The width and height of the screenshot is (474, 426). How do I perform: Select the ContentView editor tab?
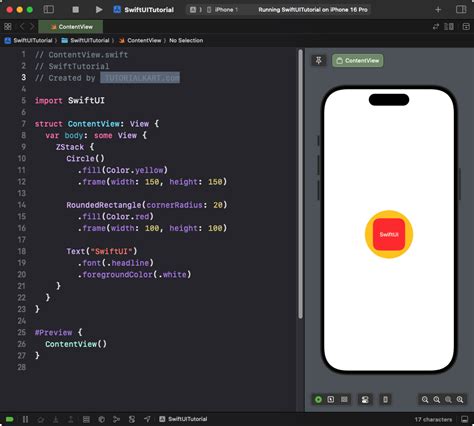pyautogui.click(x=71, y=27)
